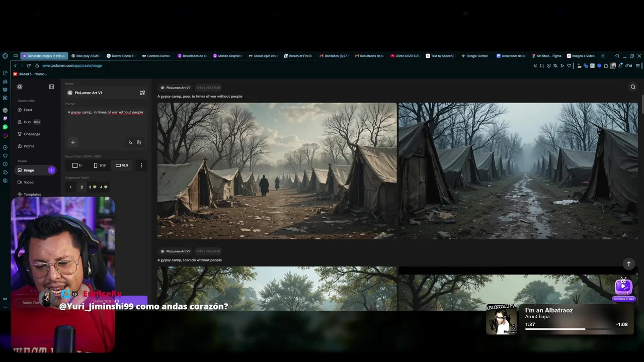644x362 pixels.
Task: Open settings gear at Opera sidebar bottom
Action: click(x=5, y=180)
